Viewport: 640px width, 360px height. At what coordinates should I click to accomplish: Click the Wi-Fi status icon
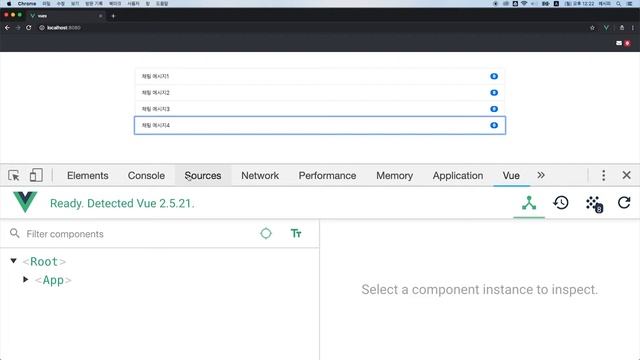coord(524,4)
